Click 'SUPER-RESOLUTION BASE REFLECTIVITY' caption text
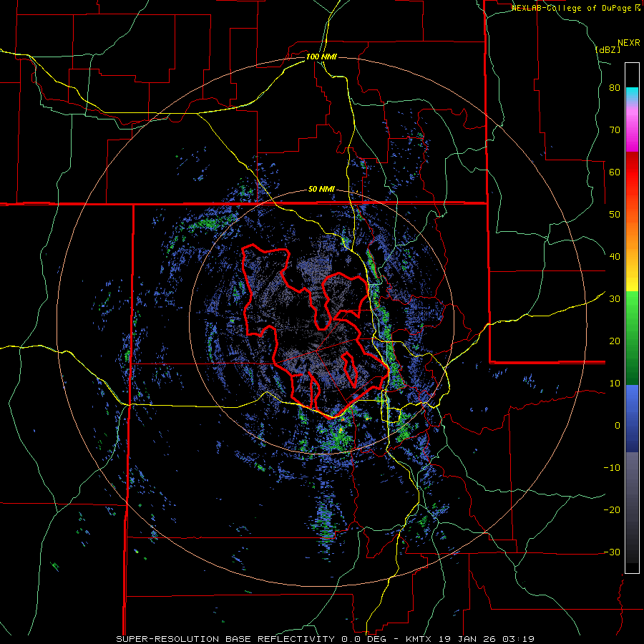 pyautogui.click(x=225, y=639)
